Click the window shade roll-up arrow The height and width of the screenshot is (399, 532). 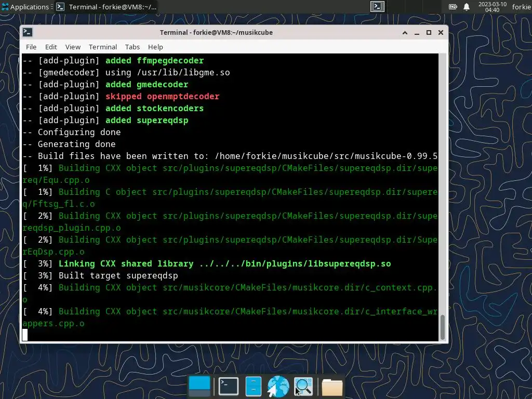[405, 33]
